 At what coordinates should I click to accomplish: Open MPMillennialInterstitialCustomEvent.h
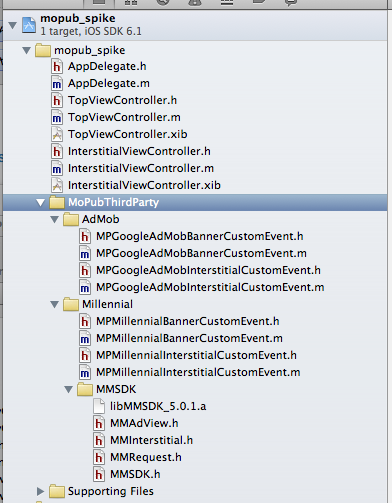196,355
